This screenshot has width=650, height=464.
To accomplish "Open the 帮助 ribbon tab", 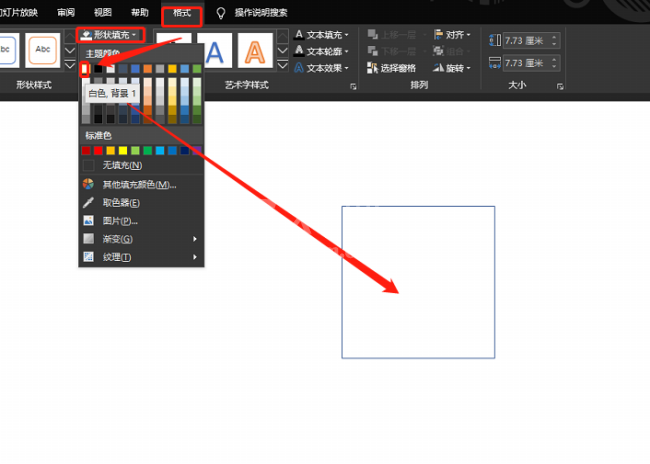I will coord(140,12).
